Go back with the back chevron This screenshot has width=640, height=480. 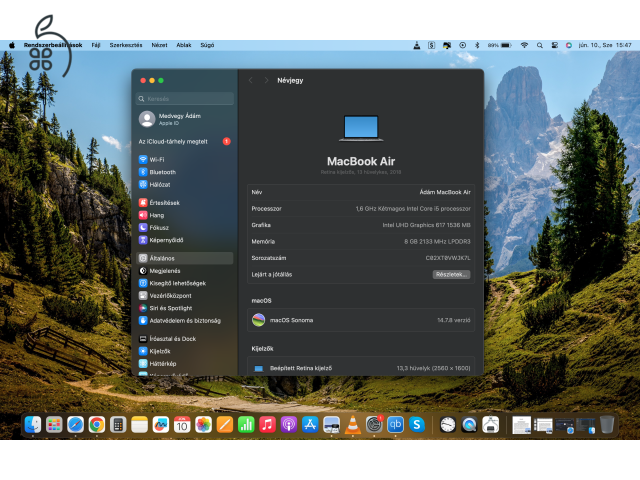[x=251, y=80]
